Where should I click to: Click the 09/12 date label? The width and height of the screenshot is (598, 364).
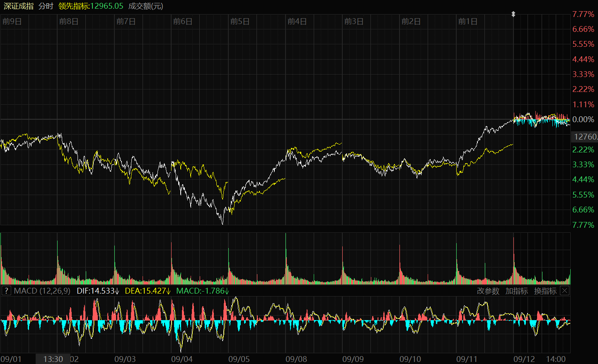[524, 359]
